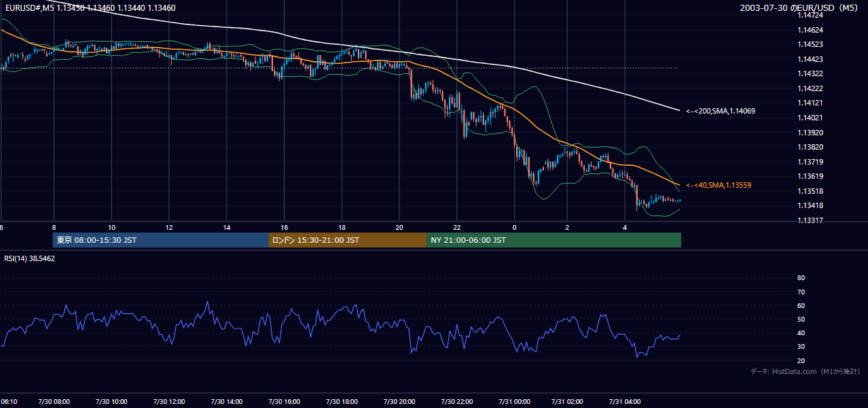Image resolution: width=868 pixels, height=408 pixels.
Task: Click the 200,SMA,1.14069 label
Action: point(721,111)
